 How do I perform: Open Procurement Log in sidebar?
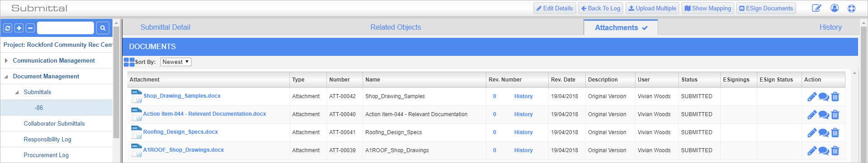(x=46, y=155)
